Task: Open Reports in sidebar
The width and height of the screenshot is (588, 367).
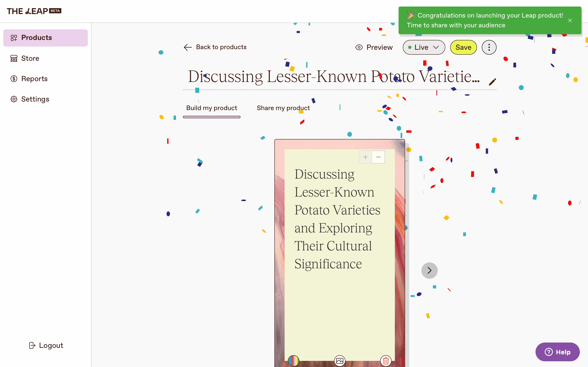Action: (x=34, y=79)
